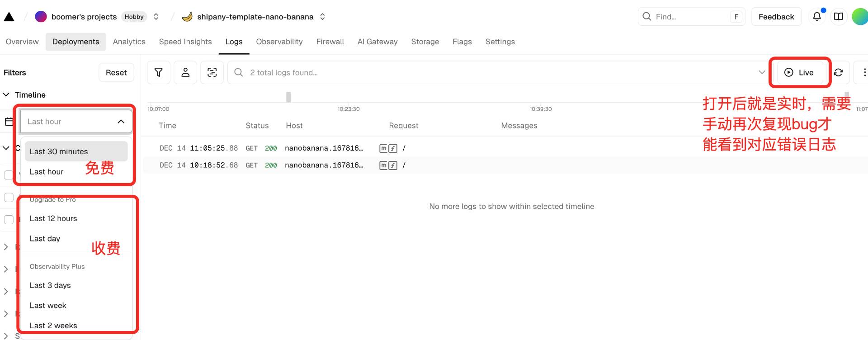The image size is (868, 340).
Task: Open the notifications bell
Action: click(x=816, y=17)
